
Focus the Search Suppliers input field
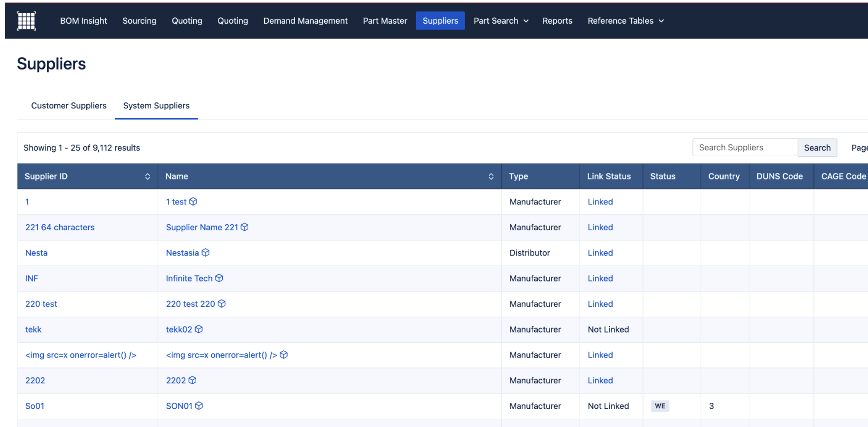click(x=744, y=148)
